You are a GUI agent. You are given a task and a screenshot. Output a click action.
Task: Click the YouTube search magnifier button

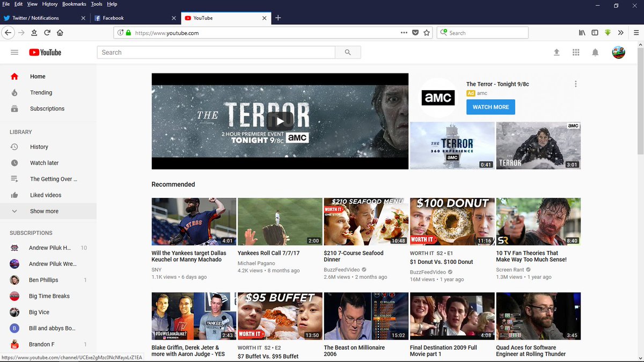point(348,52)
